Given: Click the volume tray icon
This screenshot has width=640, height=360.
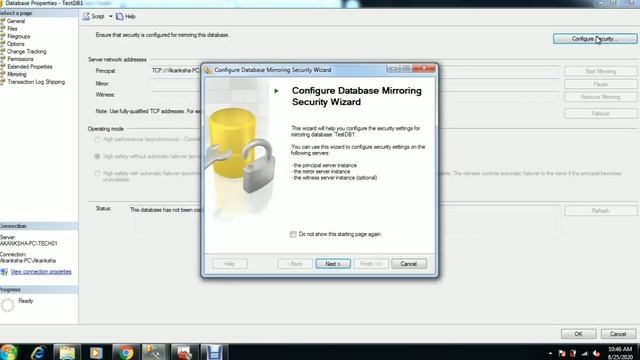Looking at the screenshot, I should point(596,353).
